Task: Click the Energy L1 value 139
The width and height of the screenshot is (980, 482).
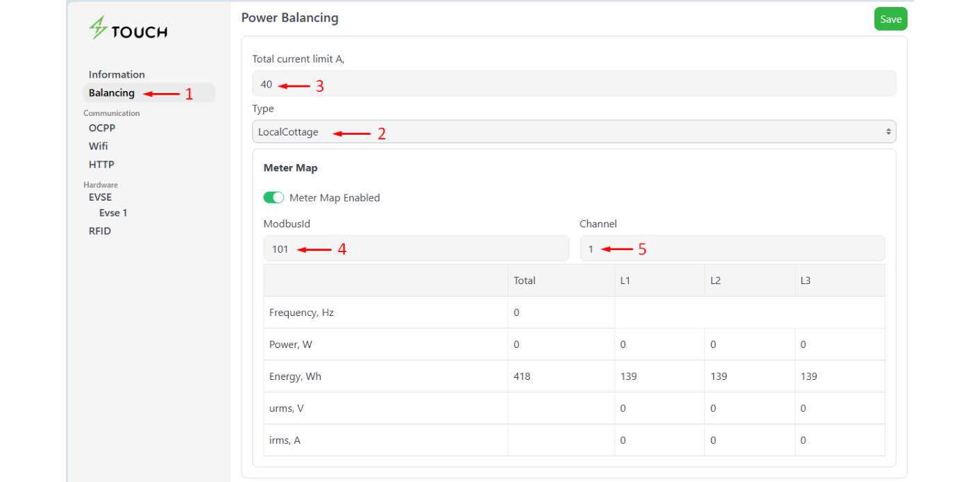Action: click(x=629, y=376)
